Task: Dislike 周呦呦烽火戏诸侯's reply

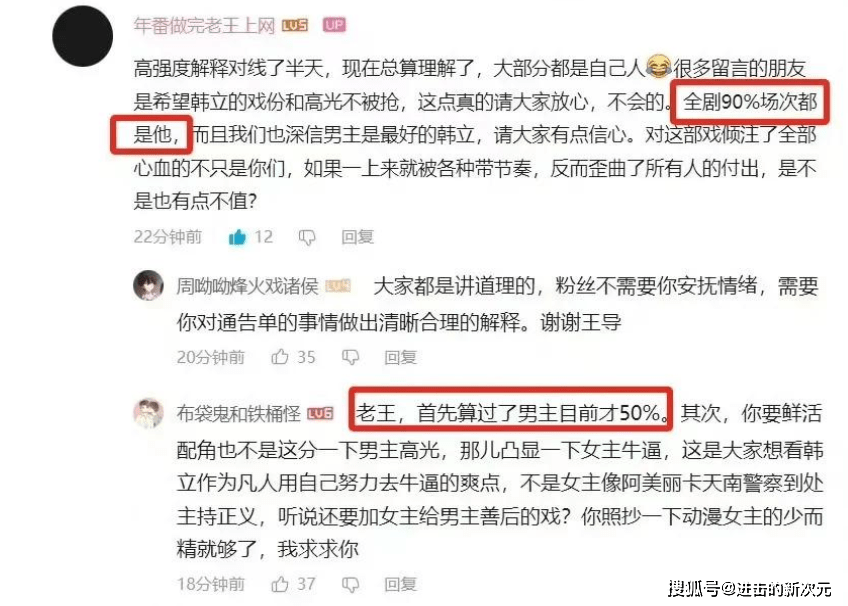Action: click(x=350, y=357)
